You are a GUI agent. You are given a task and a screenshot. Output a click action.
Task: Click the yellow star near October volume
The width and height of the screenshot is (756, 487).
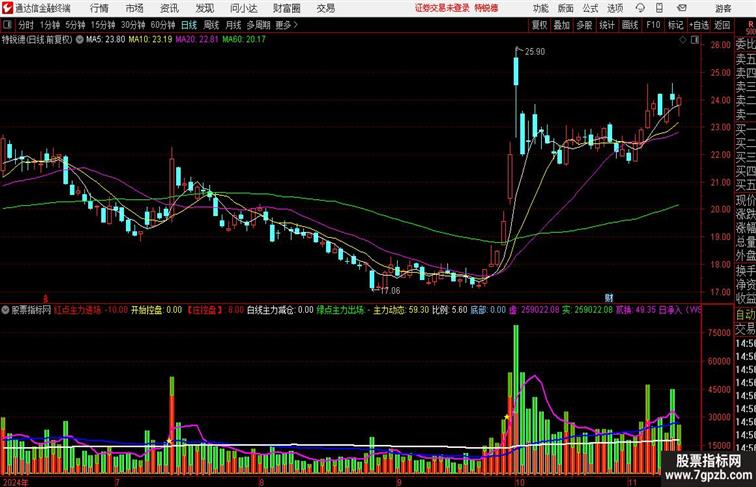(507, 417)
